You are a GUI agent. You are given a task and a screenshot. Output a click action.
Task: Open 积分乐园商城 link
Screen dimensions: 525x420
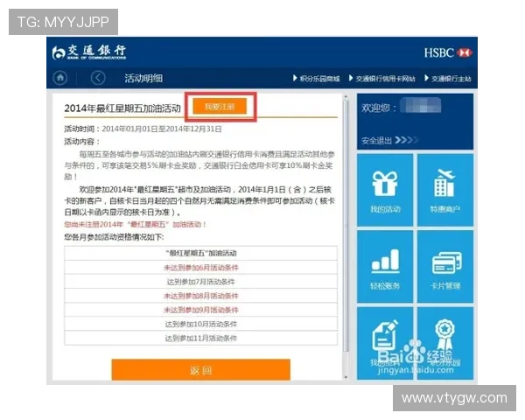point(317,79)
